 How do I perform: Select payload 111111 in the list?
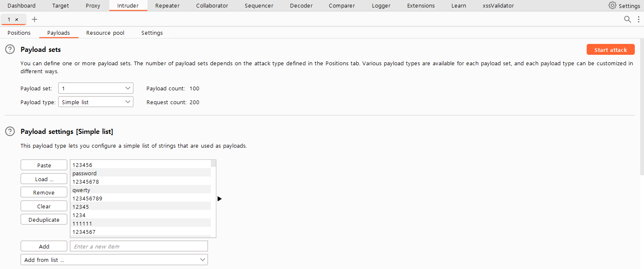click(141, 223)
